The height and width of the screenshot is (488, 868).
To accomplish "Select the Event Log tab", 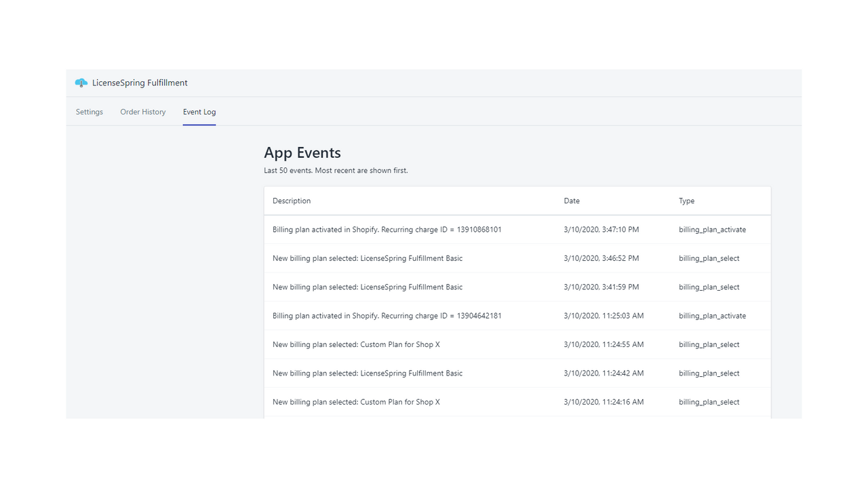I will pyautogui.click(x=199, y=112).
